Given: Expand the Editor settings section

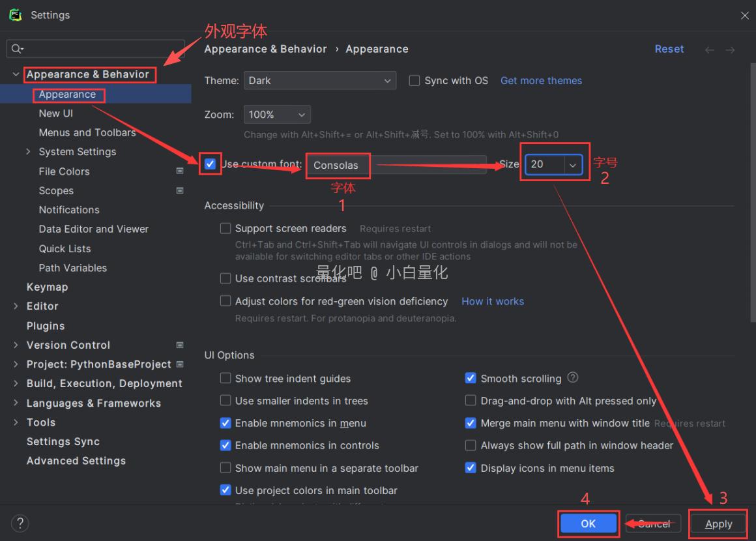Looking at the screenshot, I should [x=16, y=306].
